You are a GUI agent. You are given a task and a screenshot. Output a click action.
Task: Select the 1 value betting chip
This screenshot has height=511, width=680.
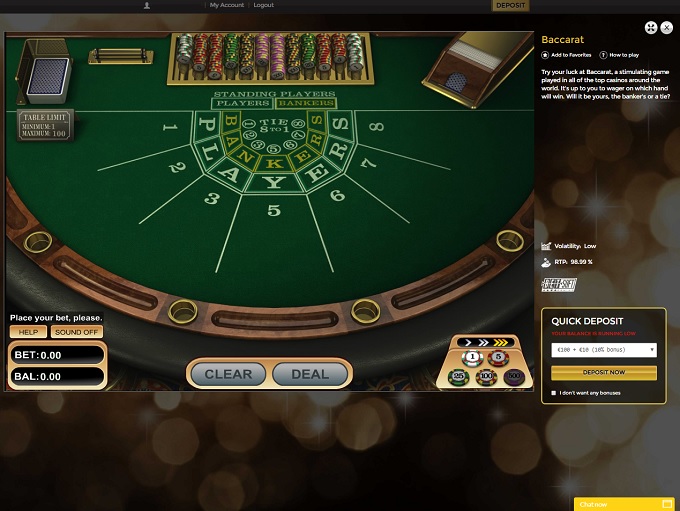tap(472, 358)
